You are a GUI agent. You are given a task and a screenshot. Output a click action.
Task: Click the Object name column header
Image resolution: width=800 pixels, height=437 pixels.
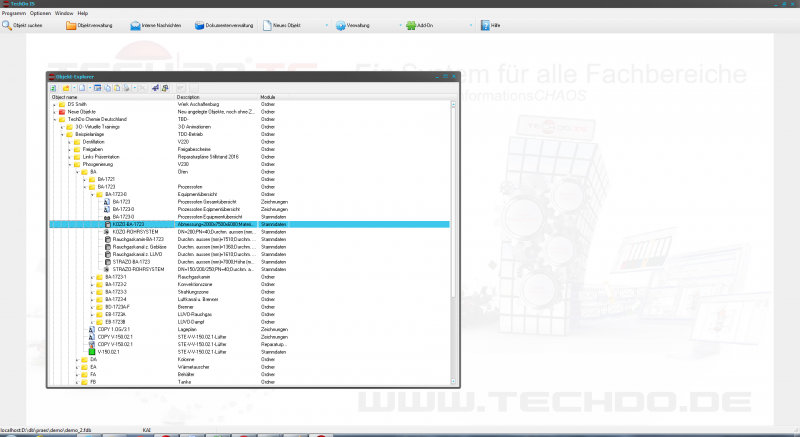tap(113, 97)
